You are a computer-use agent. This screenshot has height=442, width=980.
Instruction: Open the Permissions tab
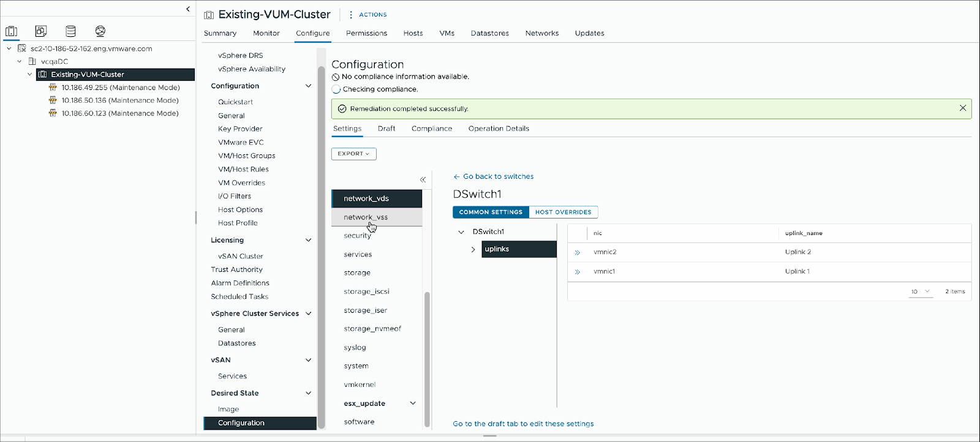coord(366,33)
